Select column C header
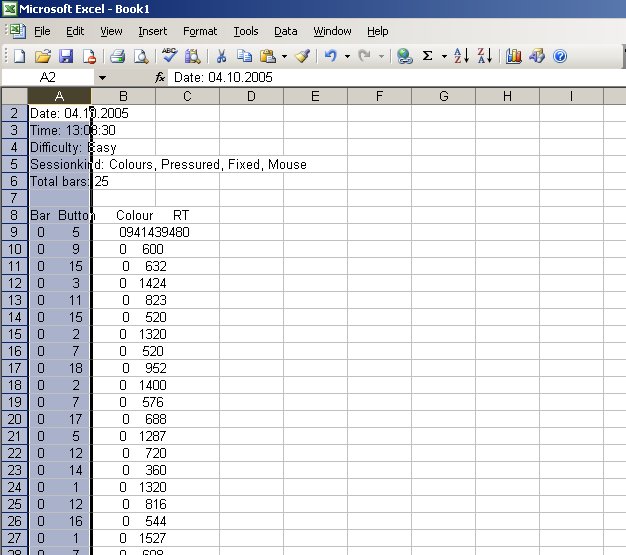 coord(187,96)
